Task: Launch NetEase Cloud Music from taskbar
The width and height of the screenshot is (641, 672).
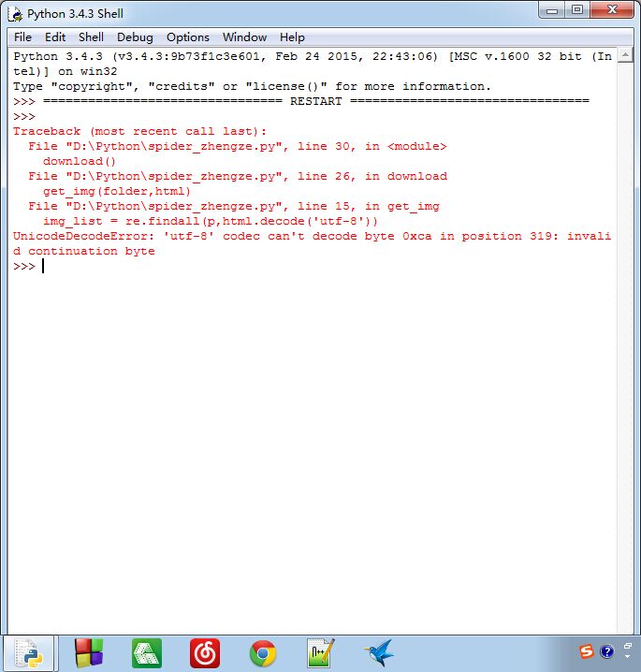Action: click(x=205, y=652)
